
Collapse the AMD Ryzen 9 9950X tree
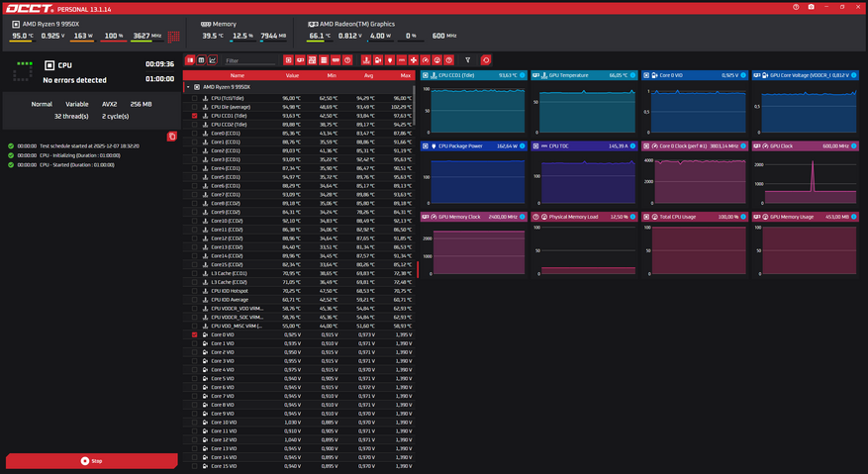pyautogui.click(x=188, y=87)
